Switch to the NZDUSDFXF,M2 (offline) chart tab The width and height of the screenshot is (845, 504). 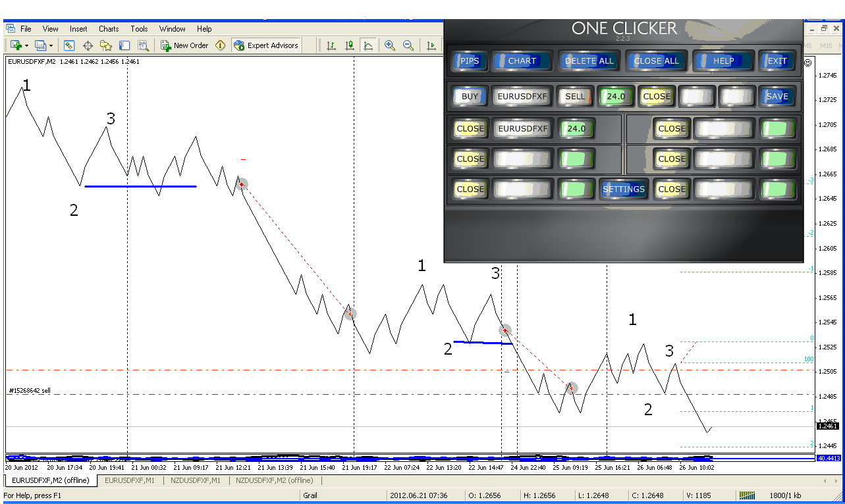coord(275,481)
